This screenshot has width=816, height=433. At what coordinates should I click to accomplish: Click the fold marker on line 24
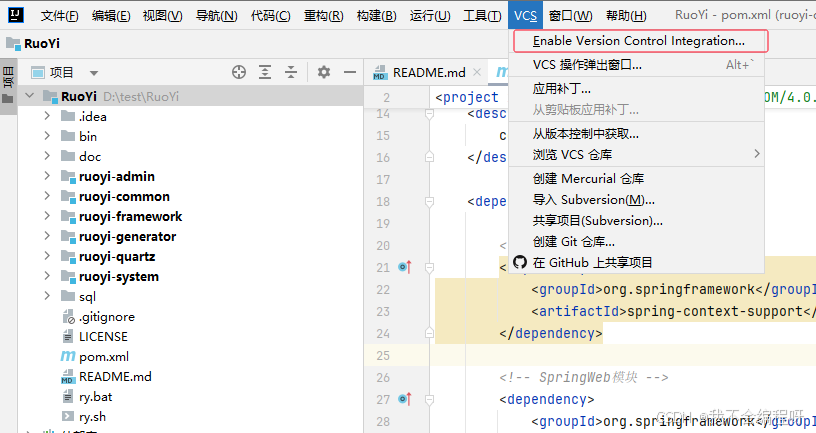click(x=429, y=333)
